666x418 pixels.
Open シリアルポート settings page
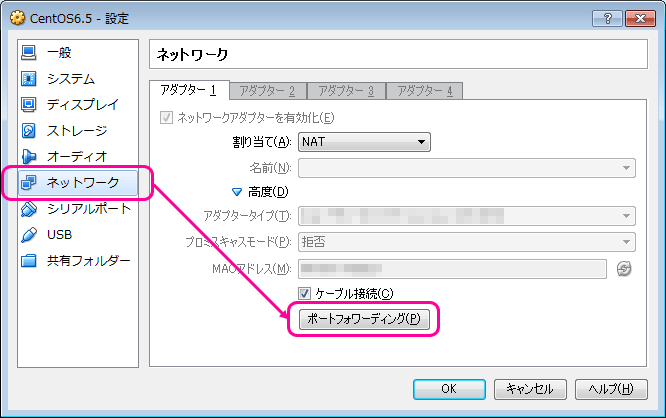(x=78, y=209)
